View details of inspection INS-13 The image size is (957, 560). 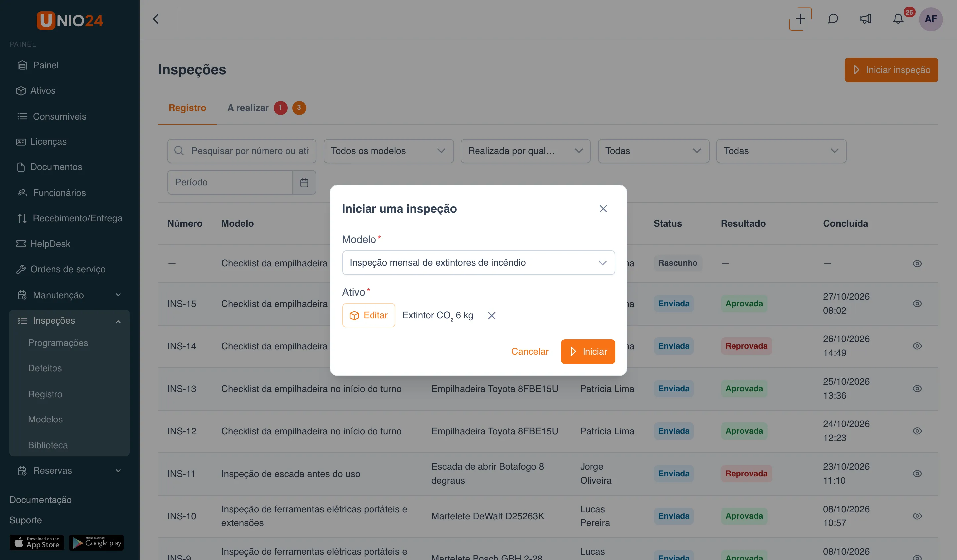click(917, 389)
